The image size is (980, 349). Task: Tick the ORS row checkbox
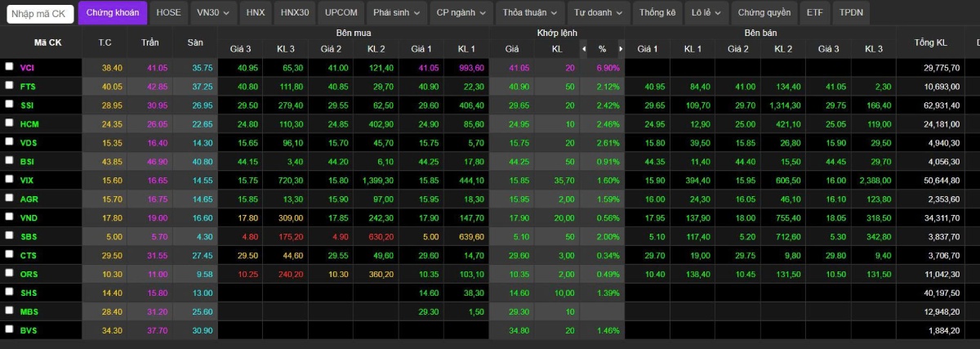tap(9, 273)
